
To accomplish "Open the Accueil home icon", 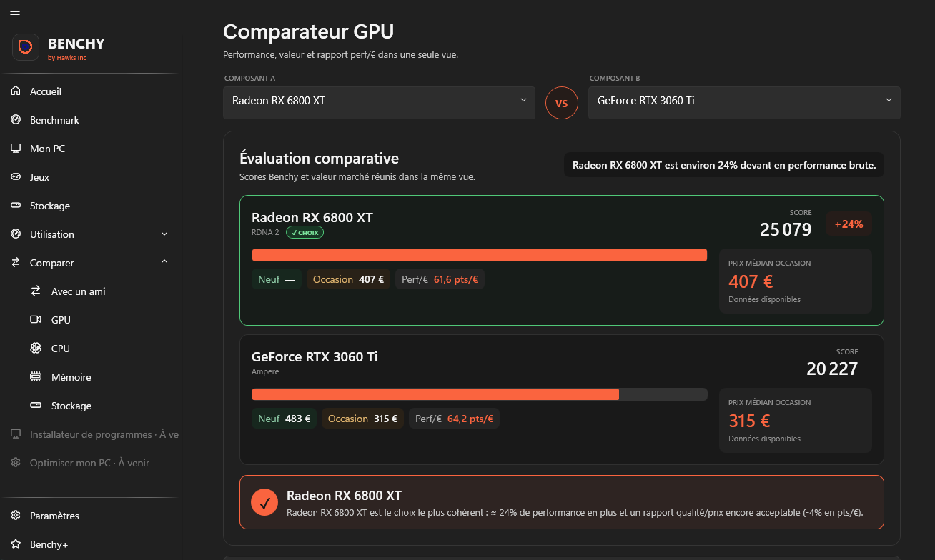I will 16,91.
